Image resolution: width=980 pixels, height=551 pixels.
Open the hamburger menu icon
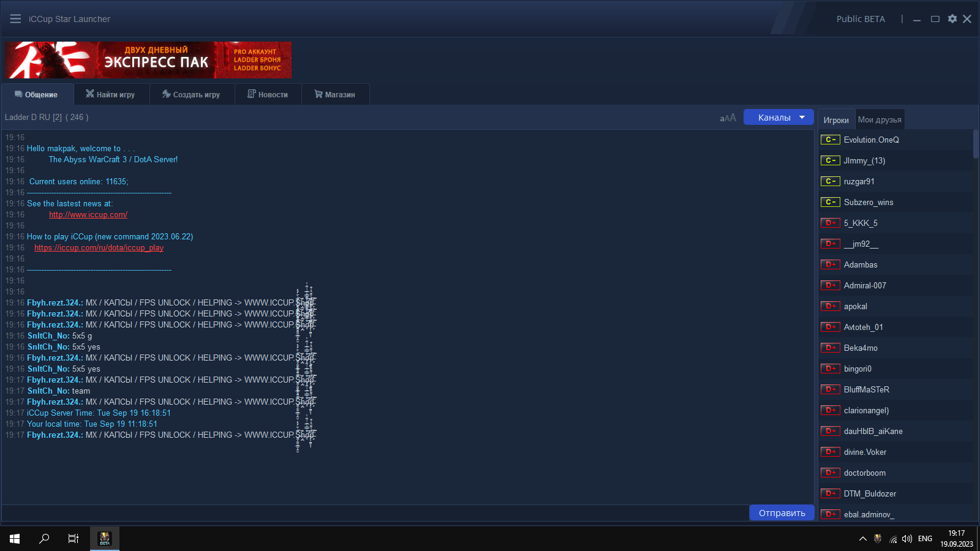click(15, 19)
